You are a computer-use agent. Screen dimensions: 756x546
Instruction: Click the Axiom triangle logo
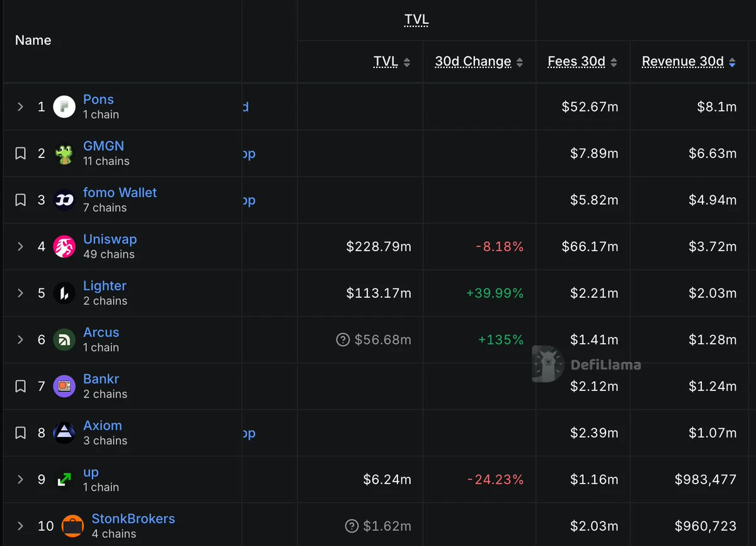pyautogui.click(x=64, y=433)
